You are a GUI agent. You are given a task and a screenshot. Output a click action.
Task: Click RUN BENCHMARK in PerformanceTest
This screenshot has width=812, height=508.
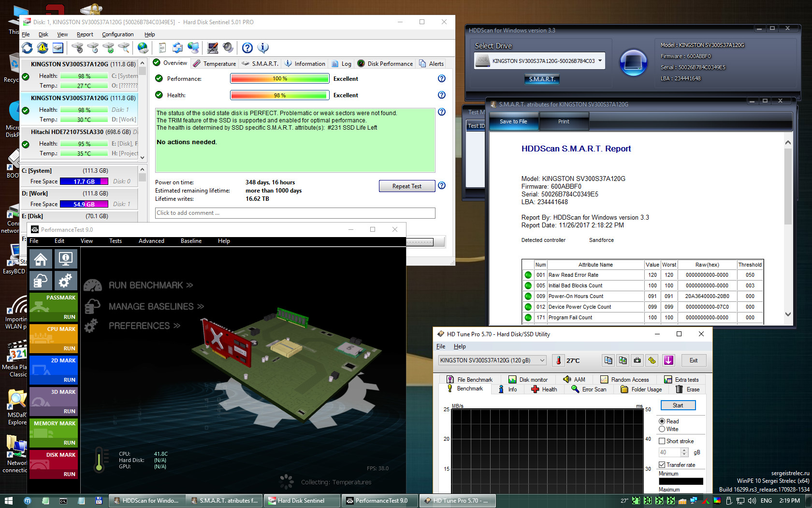(151, 285)
